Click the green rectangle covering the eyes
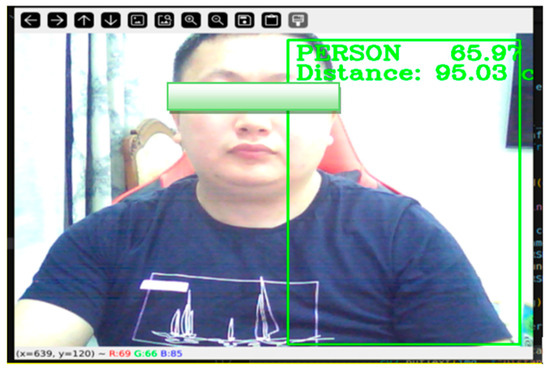The width and height of the screenshot is (550, 371). pyautogui.click(x=254, y=97)
